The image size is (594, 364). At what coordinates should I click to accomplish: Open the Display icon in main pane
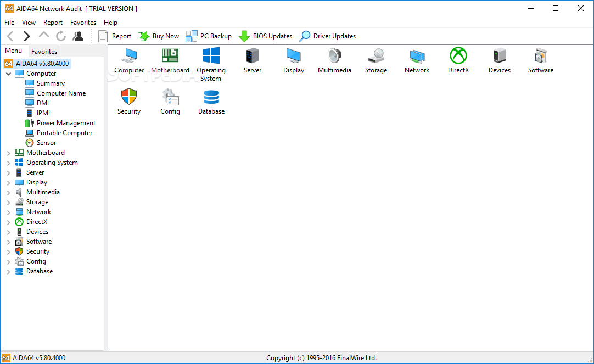tap(294, 55)
